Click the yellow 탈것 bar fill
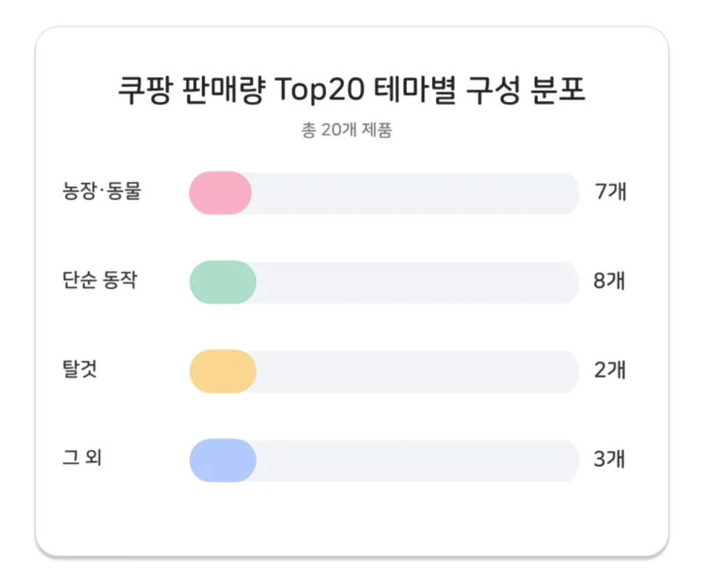 tap(223, 372)
